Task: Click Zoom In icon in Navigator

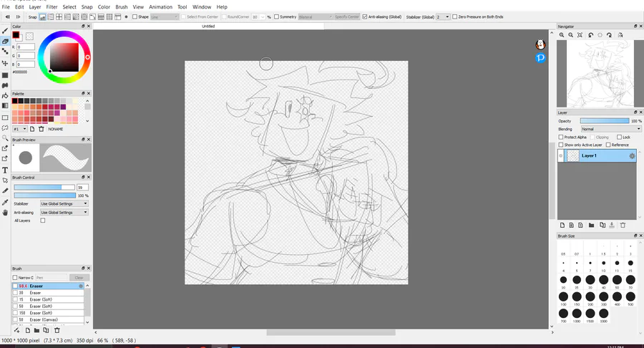Action: [562, 35]
